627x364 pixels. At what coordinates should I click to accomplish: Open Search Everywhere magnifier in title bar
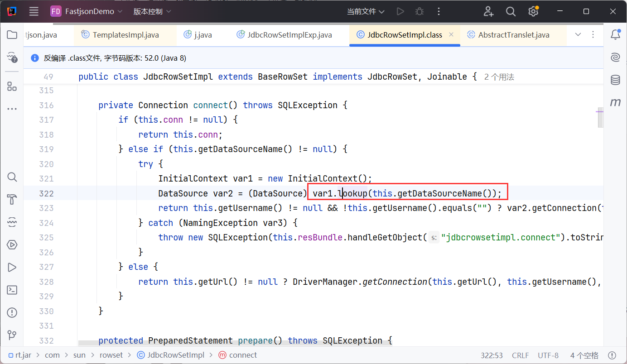coord(511,11)
